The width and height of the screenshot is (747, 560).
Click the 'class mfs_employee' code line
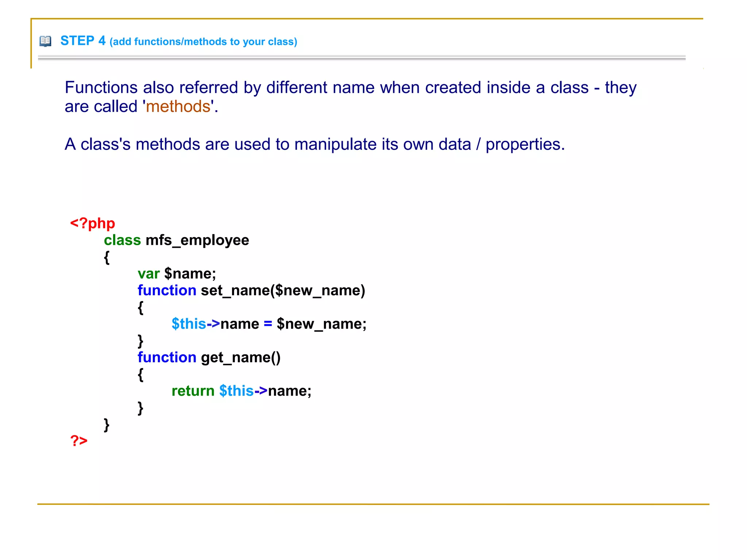(x=177, y=240)
